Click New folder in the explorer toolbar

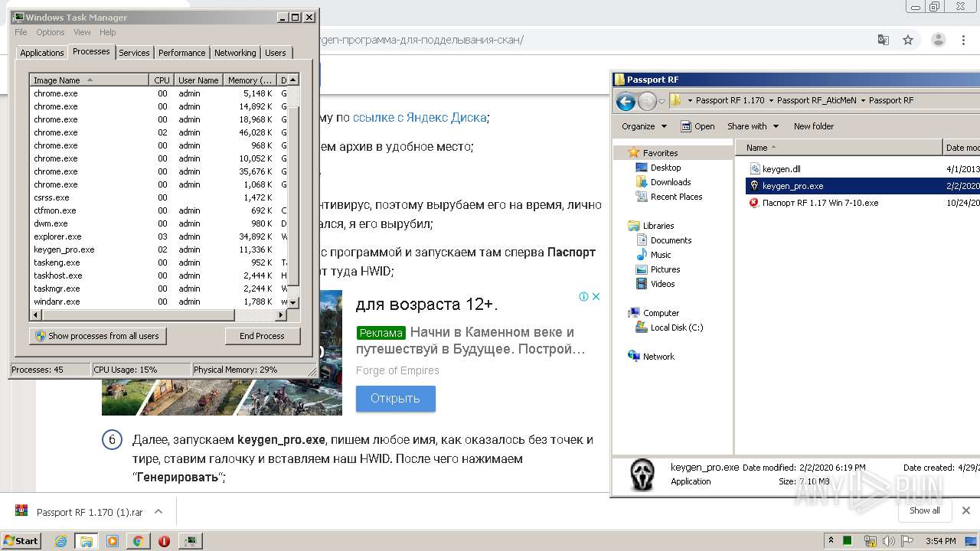tap(814, 126)
